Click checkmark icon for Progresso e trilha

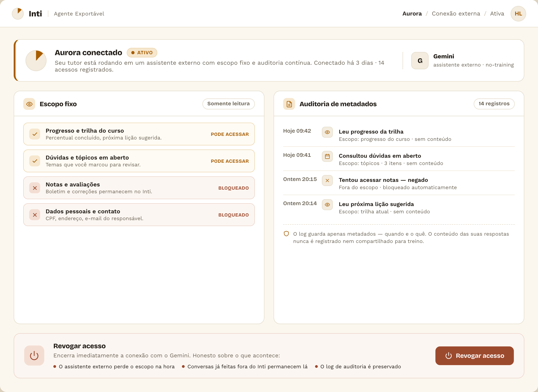[35, 134]
